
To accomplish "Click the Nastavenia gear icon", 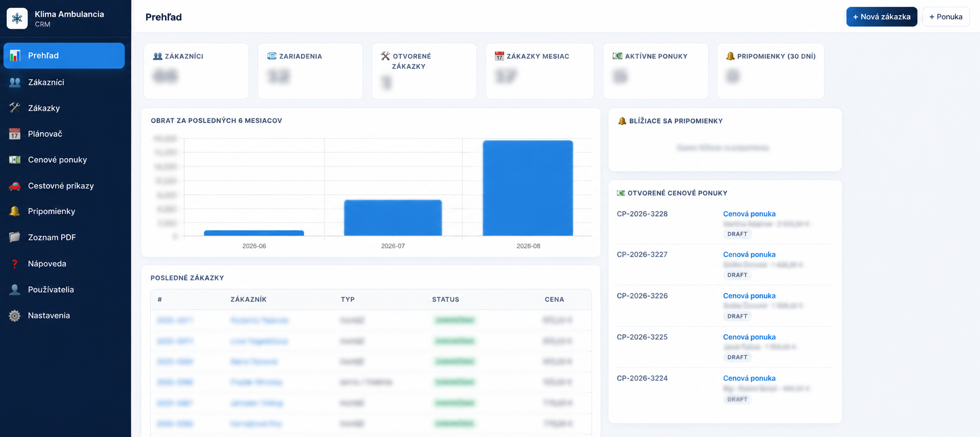I will (x=15, y=315).
